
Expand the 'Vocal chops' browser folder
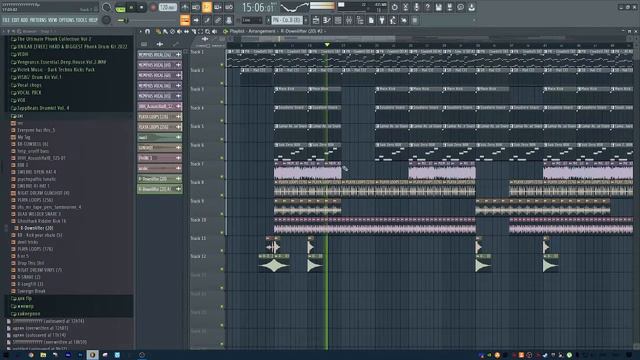(26, 85)
